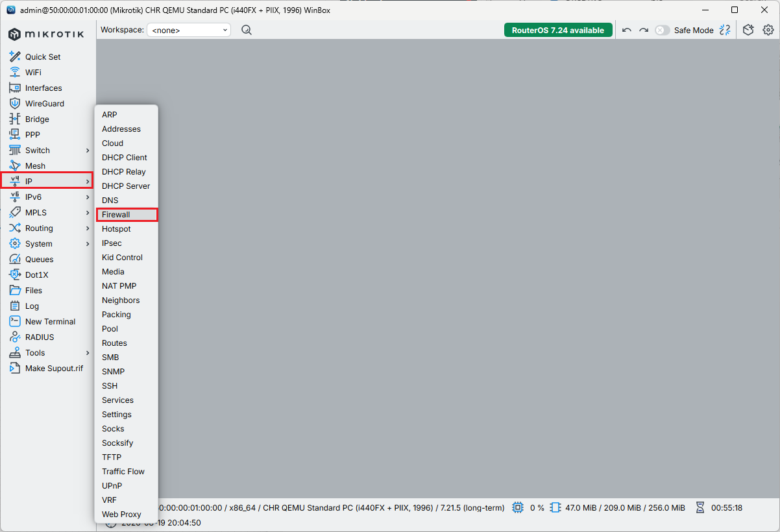Click the cube plus toolbar icon

click(748, 30)
